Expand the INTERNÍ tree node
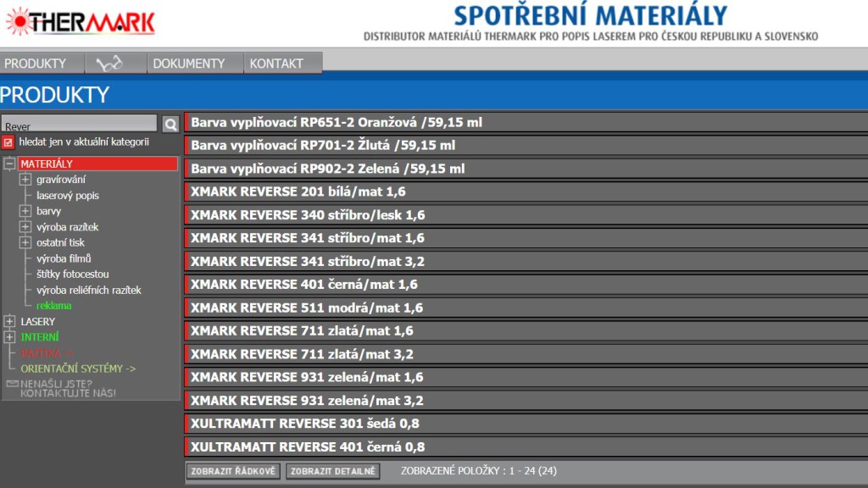 tap(9, 337)
